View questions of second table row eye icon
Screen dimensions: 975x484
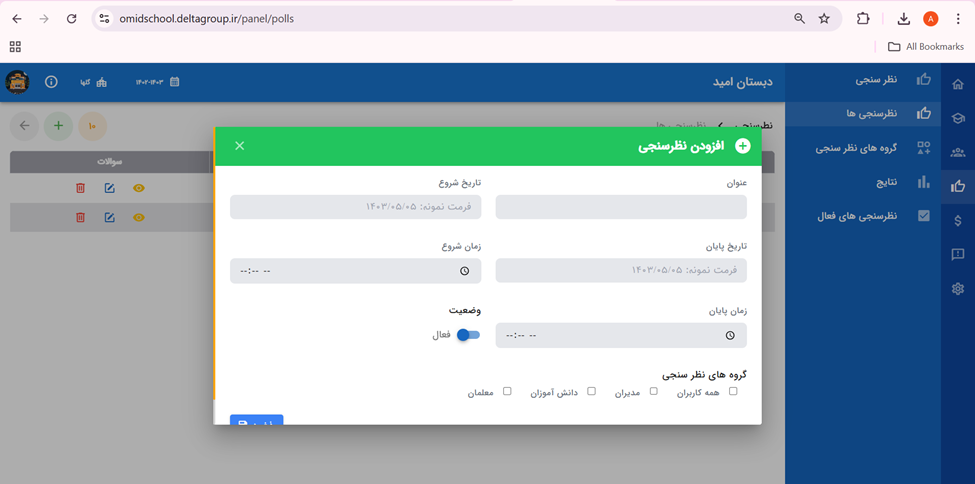[139, 217]
